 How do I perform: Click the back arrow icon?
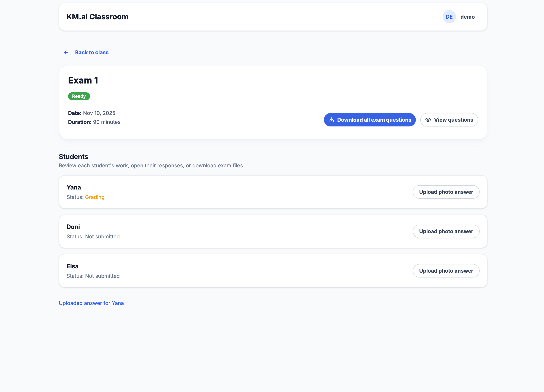66,52
